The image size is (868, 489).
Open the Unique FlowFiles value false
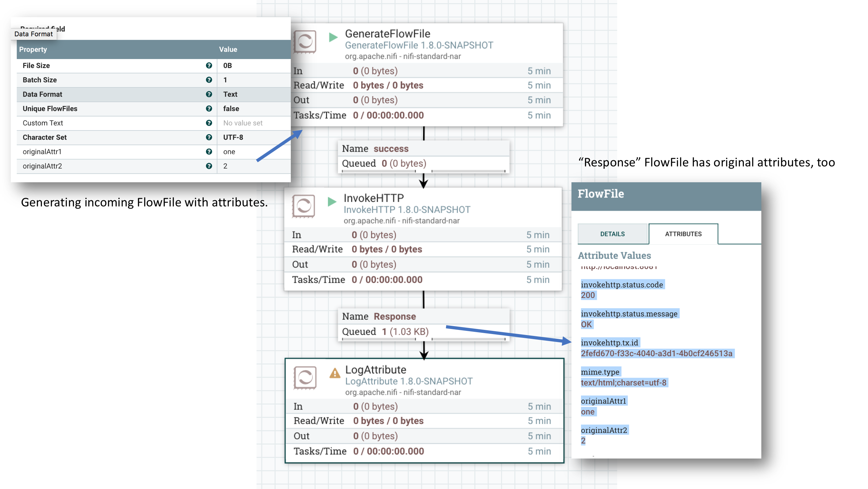tap(231, 109)
